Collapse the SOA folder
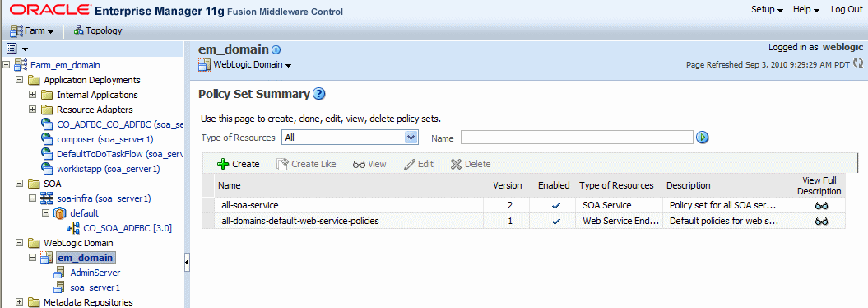Image resolution: width=868 pixels, height=308 pixels. pos(20,184)
